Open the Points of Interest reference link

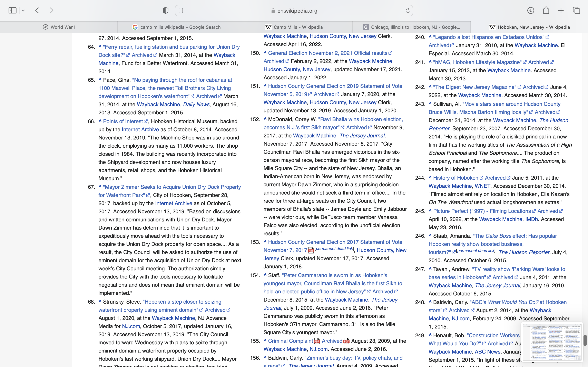[123, 121]
